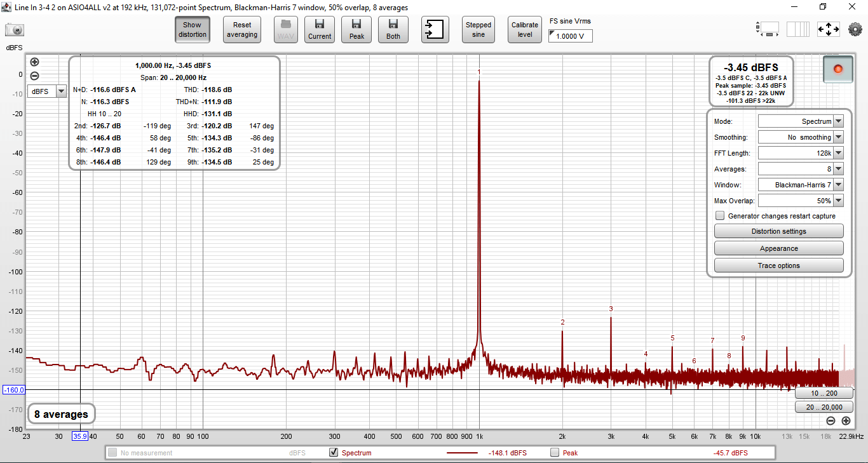Open Trace options
Screen dimensions: 868x463
click(x=779, y=265)
